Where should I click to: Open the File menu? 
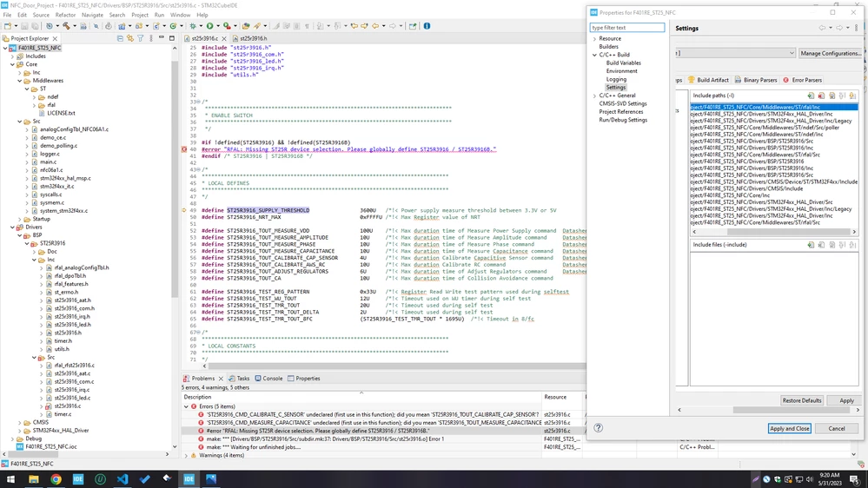coord(7,15)
